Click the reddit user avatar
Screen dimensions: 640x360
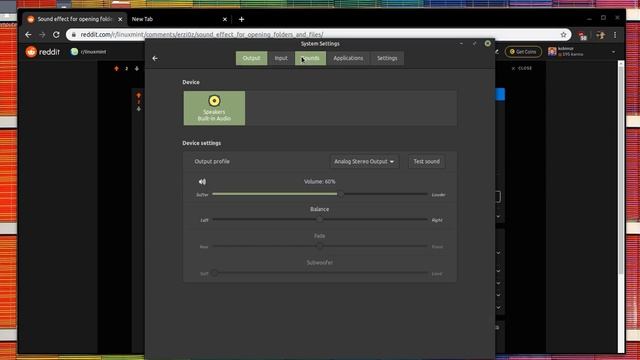(x=552, y=51)
